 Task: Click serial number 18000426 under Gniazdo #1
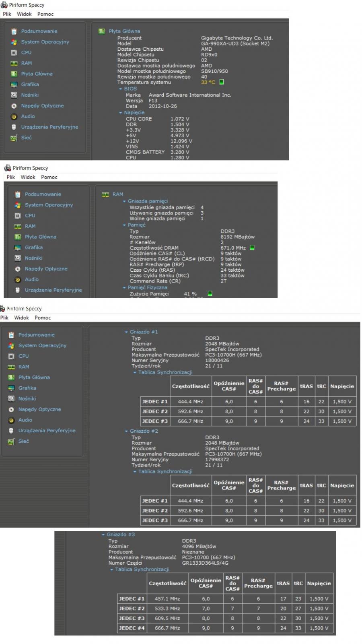tap(217, 361)
